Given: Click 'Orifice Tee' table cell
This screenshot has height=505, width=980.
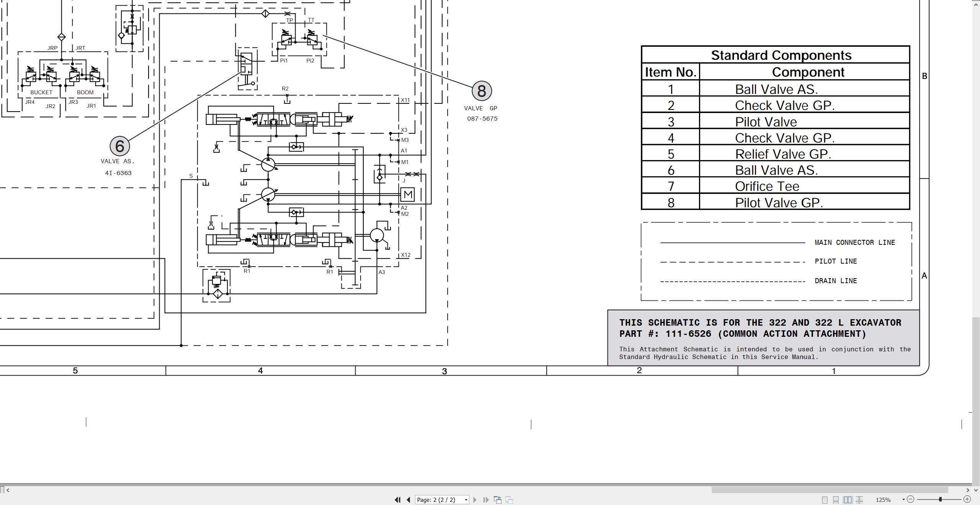Looking at the screenshot, I should pos(804,186).
